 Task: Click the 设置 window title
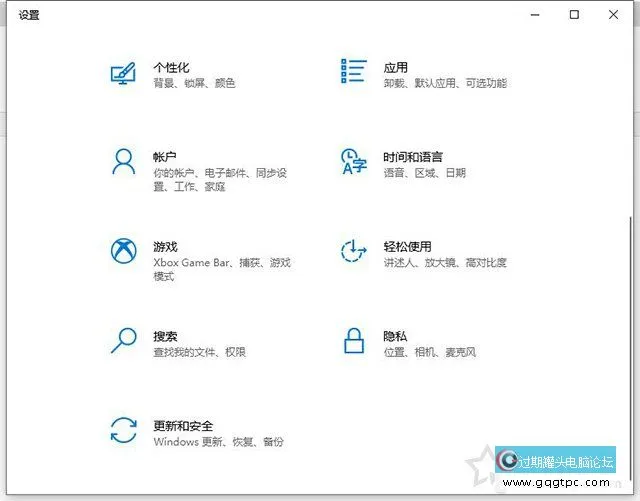(x=29, y=15)
